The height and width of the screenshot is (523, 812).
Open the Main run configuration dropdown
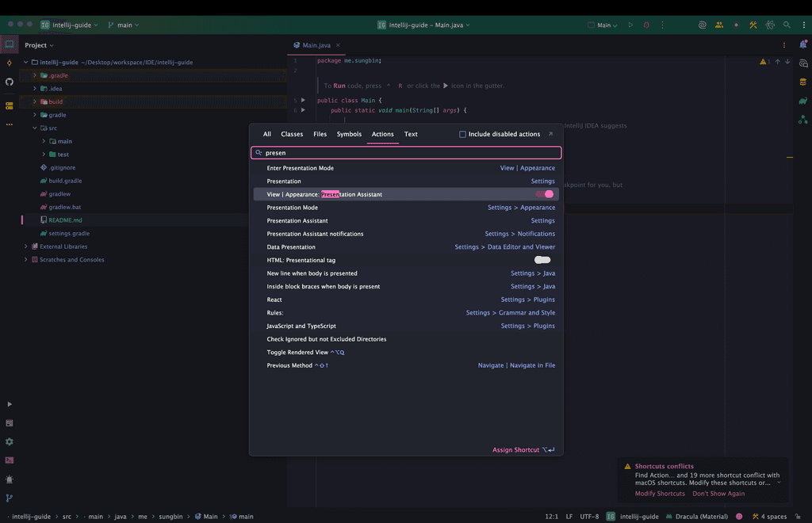(x=603, y=25)
